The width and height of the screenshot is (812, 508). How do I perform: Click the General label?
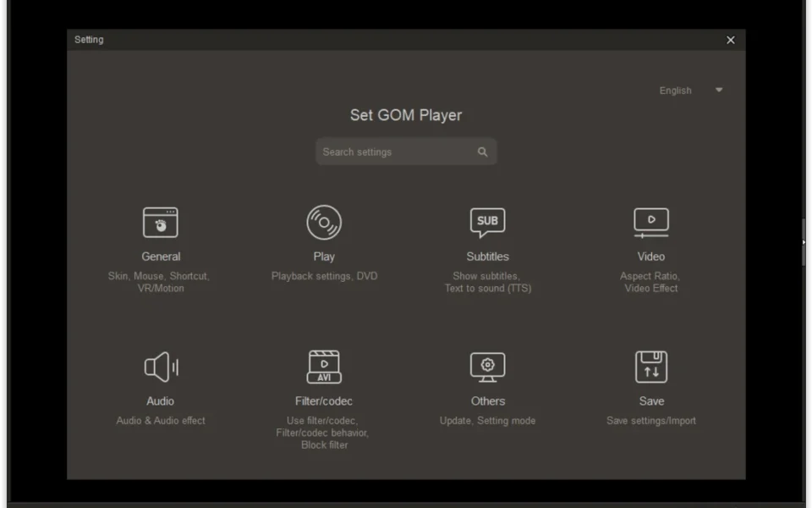[x=161, y=257]
